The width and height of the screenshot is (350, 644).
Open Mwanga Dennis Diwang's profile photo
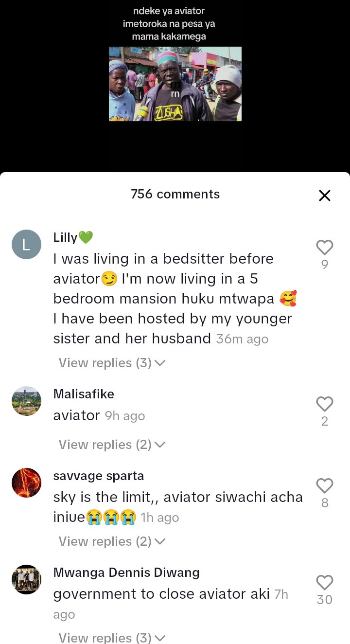click(x=26, y=579)
